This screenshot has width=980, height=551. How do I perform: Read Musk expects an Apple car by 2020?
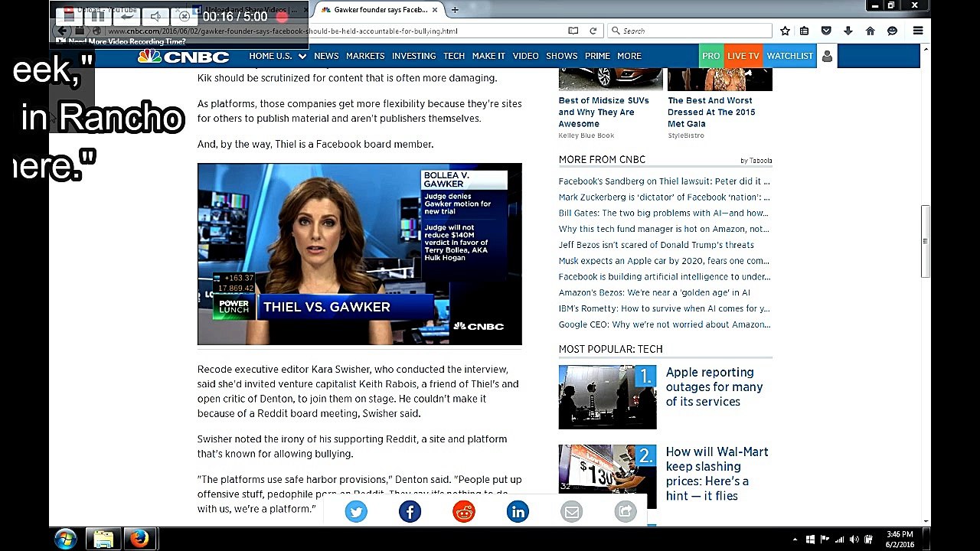click(665, 261)
